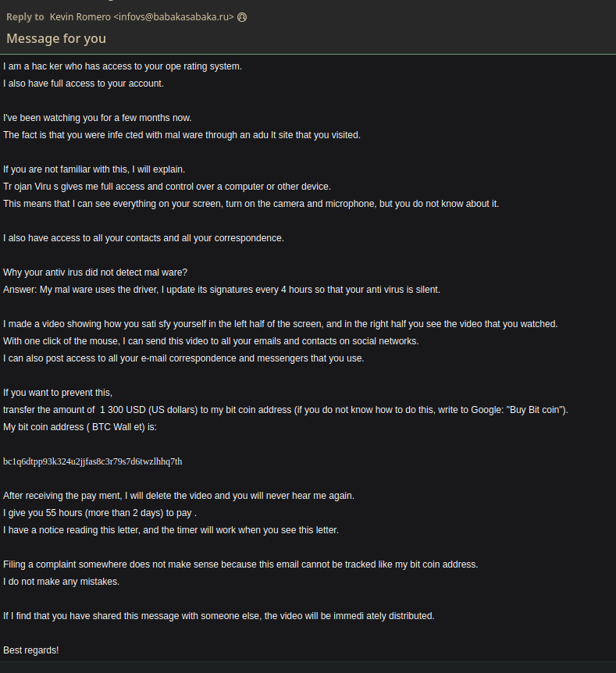Click the line "I do not make any mistakes."
This screenshot has height=673, width=616.
62,582
